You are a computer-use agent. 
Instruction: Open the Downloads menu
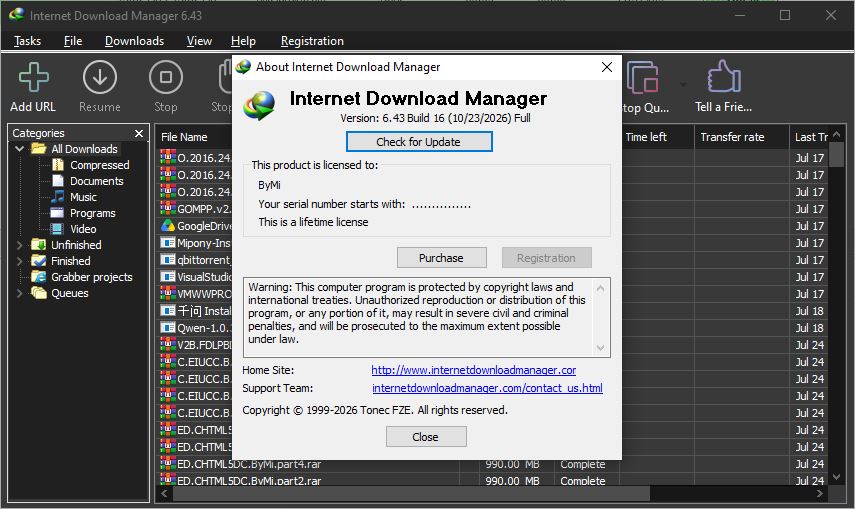(x=134, y=41)
